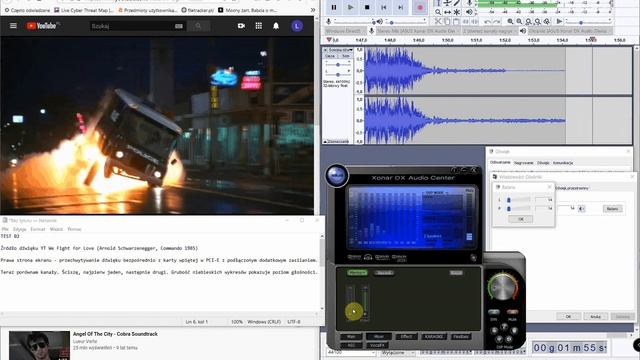Image resolution: width=640 pixels, height=360 pixels.
Task: Stop playback with Audacity's Stop button
Action: tap(367, 7)
